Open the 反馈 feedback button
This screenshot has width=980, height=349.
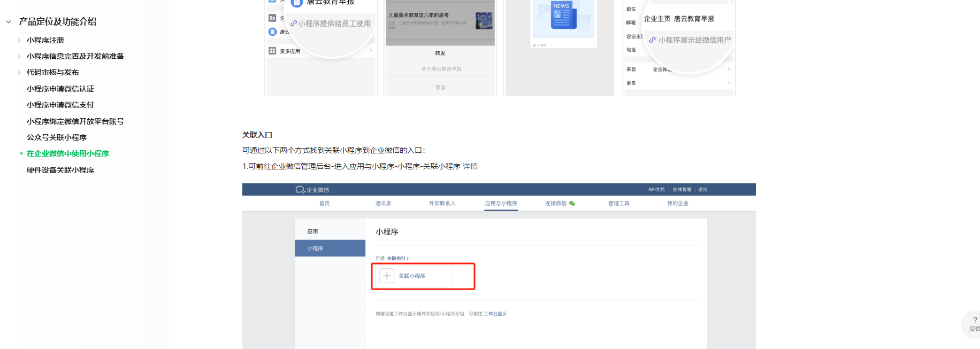tap(973, 324)
